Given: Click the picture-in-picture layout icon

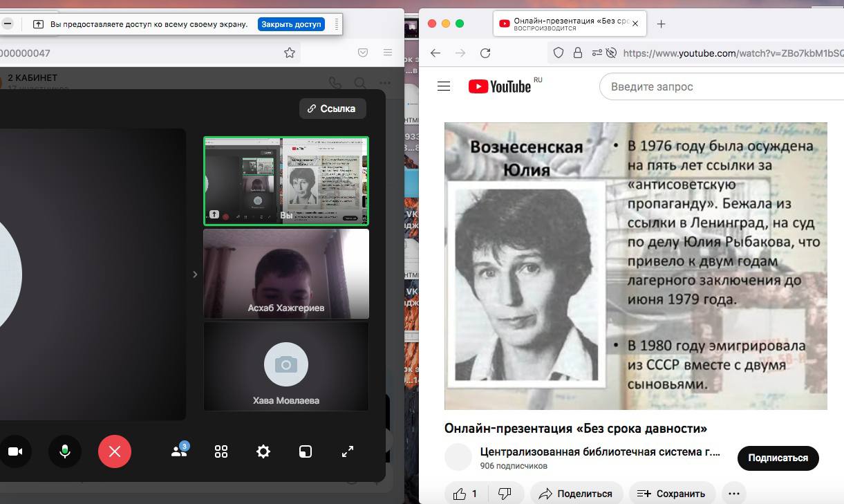Looking at the screenshot, I should coord(306,451).
